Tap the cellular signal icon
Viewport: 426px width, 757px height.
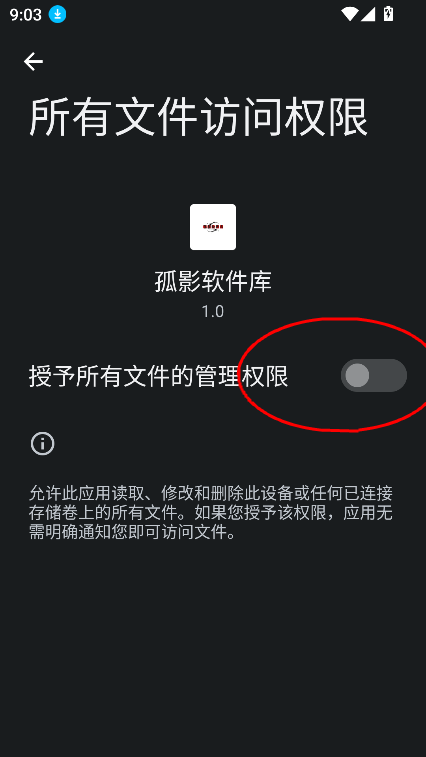point(368,14)
